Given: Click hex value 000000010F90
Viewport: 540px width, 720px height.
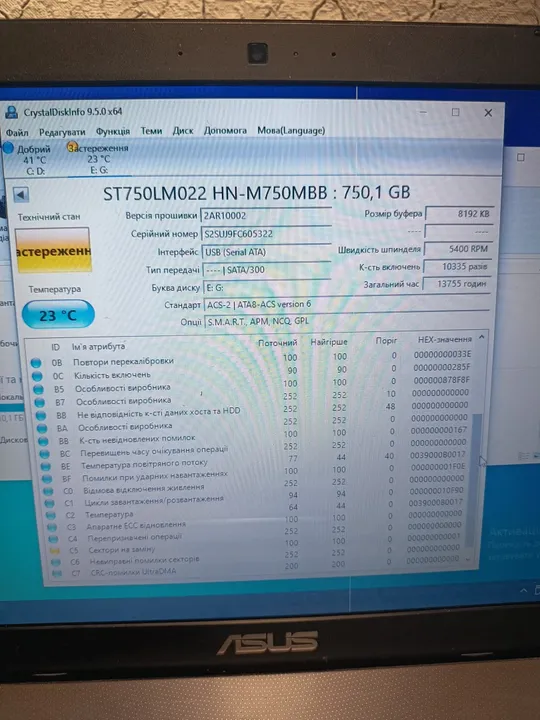Looking at the screenshot, I should [436, 491].
